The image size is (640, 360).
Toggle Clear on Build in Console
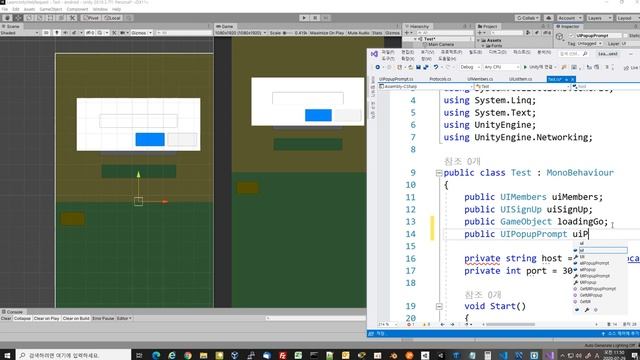[76, 318]
